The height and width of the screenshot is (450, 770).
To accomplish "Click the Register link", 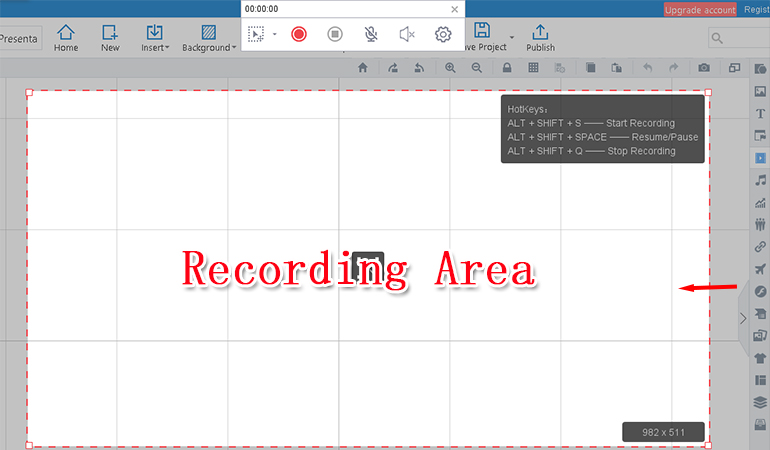I will click(757, 9).
